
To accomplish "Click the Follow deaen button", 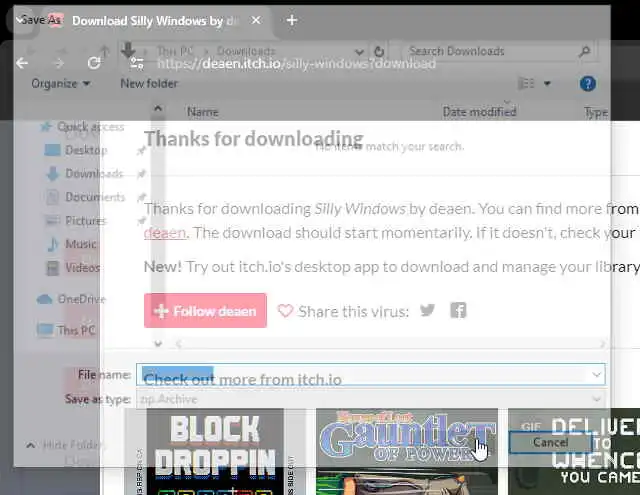I will coord(205,311).
